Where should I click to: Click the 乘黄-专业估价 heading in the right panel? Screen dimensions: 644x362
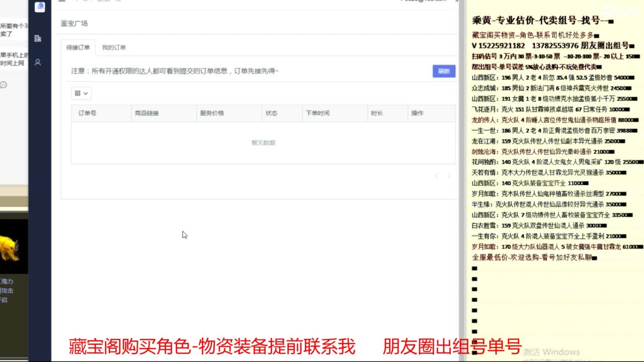pos(542,21)
